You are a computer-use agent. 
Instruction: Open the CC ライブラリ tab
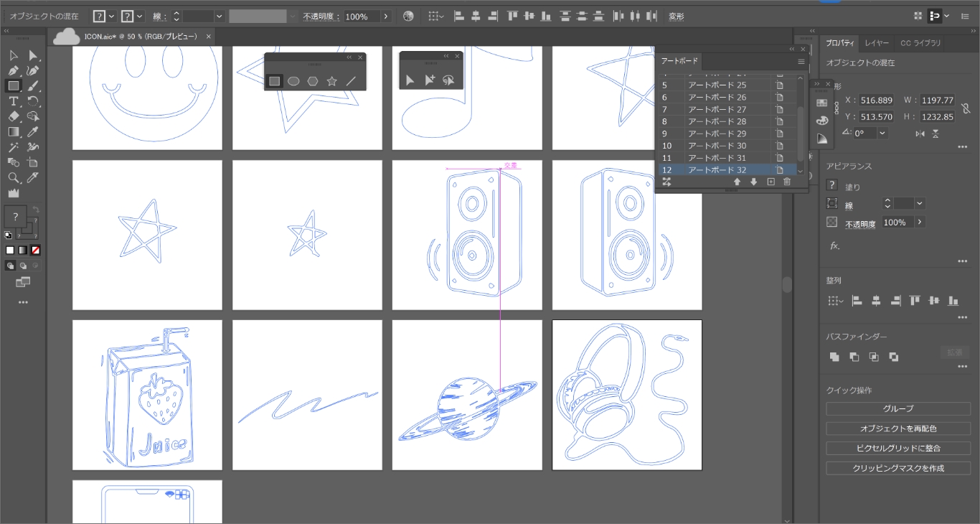920,43
